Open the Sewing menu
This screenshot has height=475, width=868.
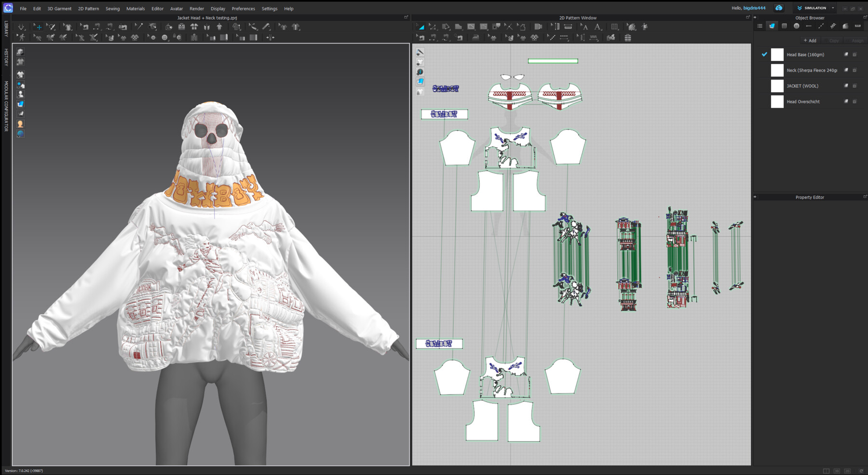[x=112, y=8]
